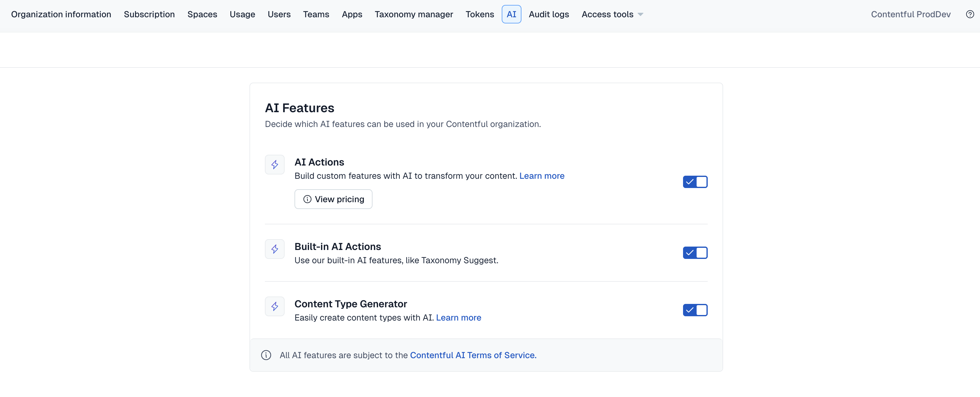This screenshot has width=980, height=397.
Task: Click the help question mark icon
Action: 970,14
